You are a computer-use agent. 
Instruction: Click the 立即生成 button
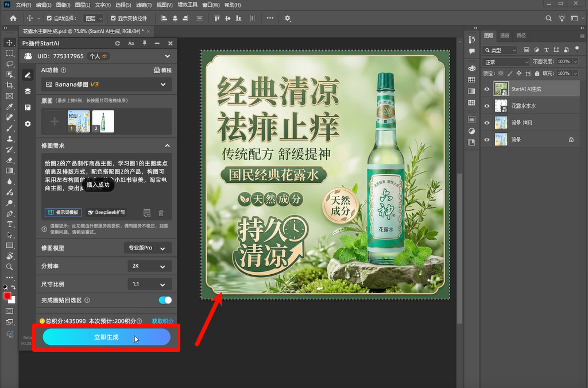click(106, 338)
